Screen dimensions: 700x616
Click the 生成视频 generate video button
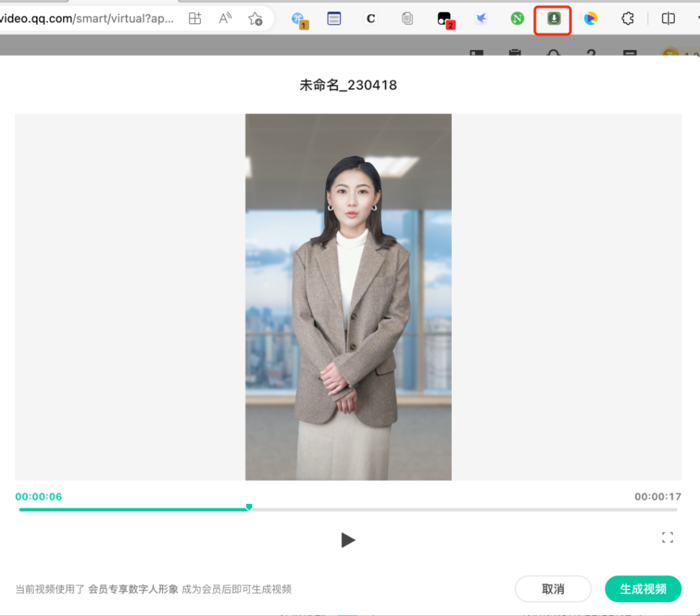643,589
